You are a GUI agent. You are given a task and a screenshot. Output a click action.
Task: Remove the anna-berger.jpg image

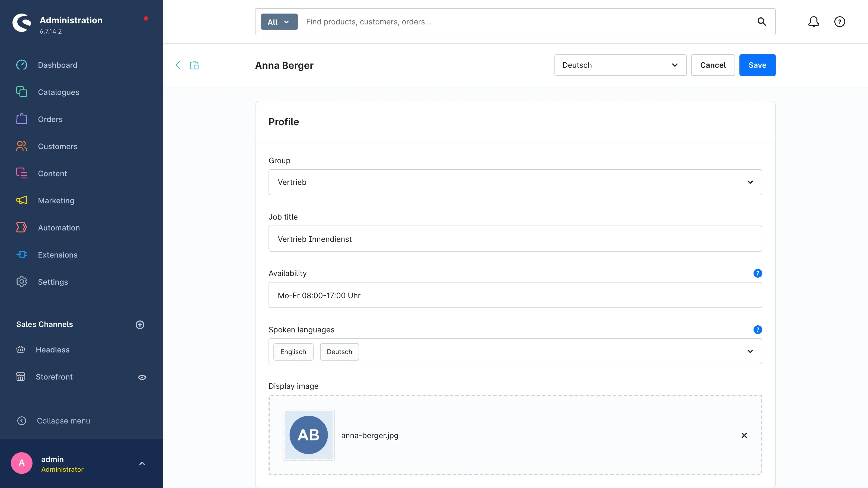coord(744,435)
